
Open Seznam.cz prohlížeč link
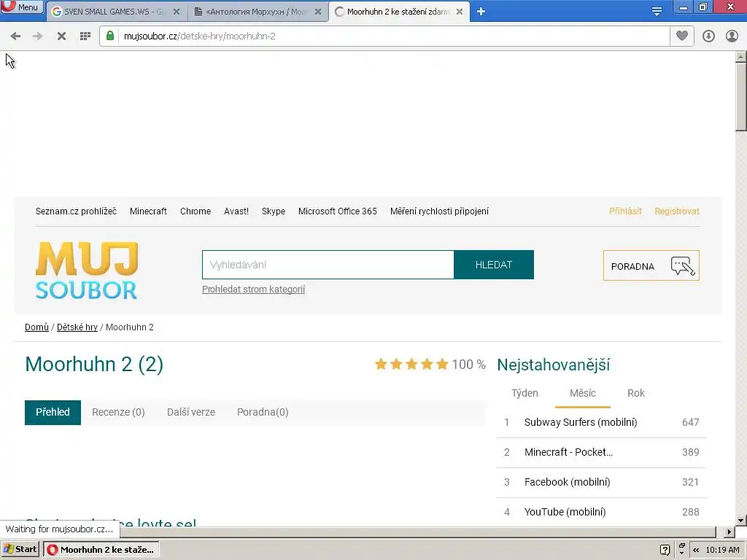coord(76,211)
